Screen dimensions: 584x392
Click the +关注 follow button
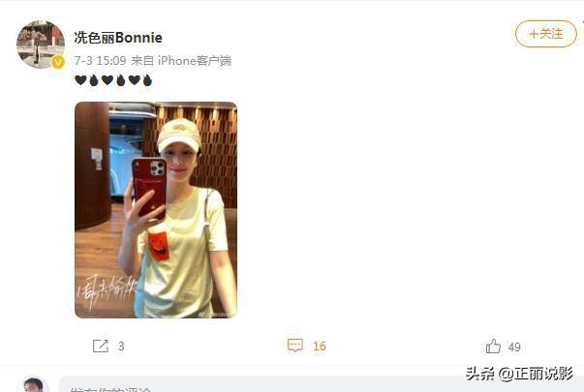point(546,34)
